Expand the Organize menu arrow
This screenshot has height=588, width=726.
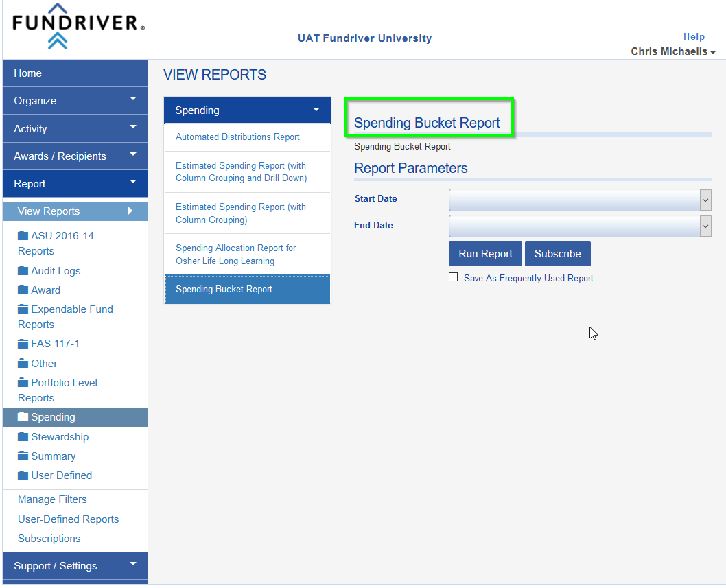[x=133, y=99]
